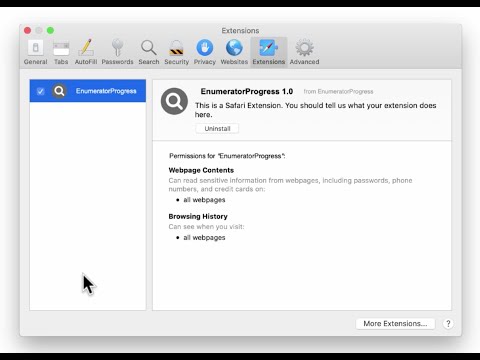Click 'all webpages' under Webpage Contents
The height and width of the screenshot is (360, 480).
point(204,200)
